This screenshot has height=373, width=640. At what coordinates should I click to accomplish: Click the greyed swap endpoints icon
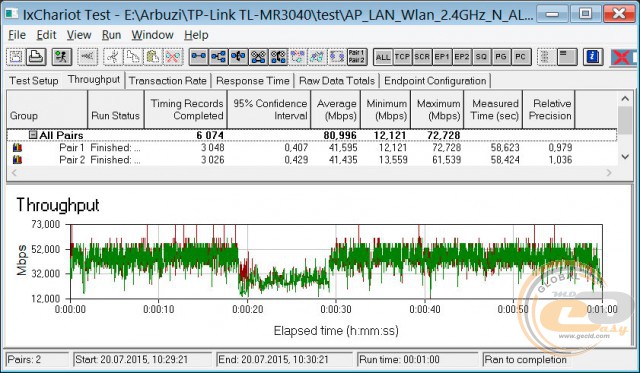click(337, 57)
